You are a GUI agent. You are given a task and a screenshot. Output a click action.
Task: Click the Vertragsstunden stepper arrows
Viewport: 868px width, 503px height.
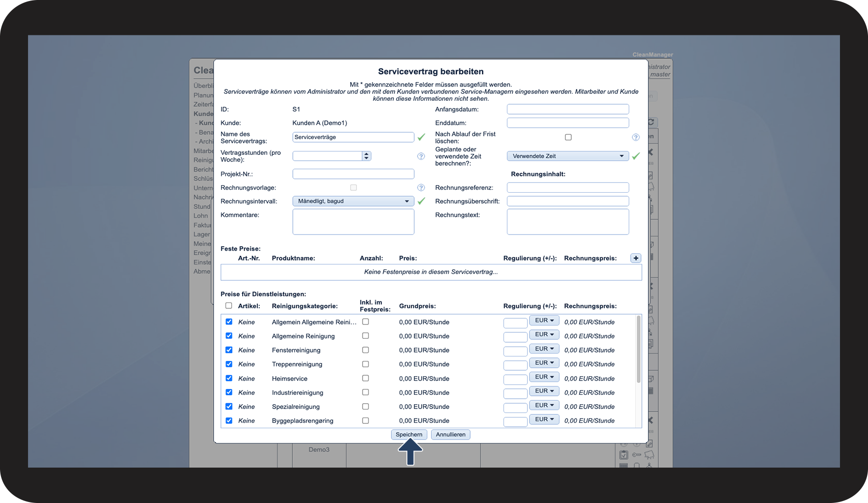(366, 156)
